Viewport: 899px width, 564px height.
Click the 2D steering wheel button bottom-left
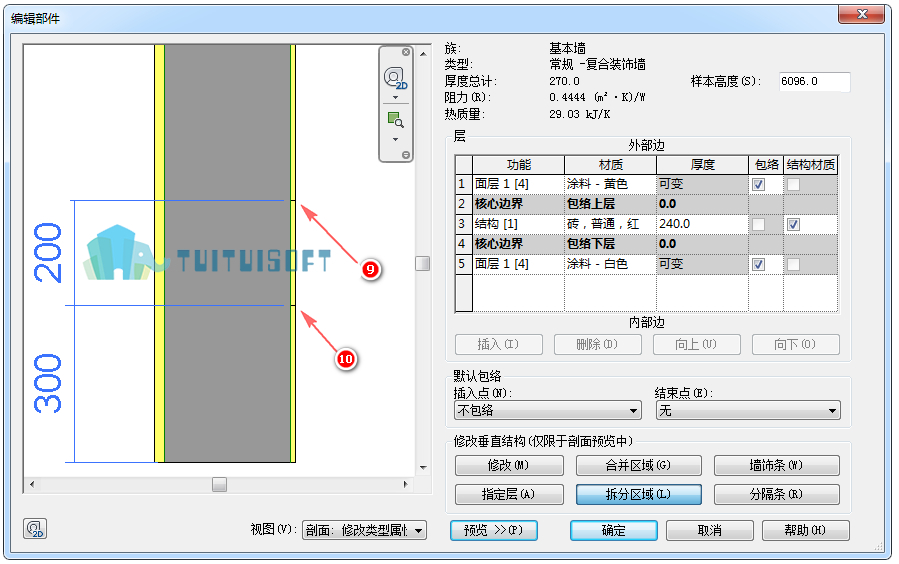click(35, 528)
